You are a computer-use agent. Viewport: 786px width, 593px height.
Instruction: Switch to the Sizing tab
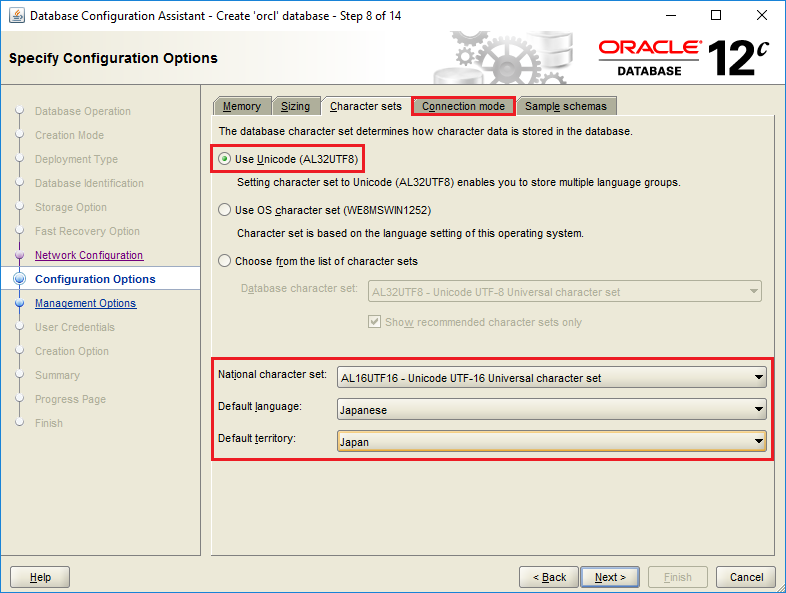coord(295,106)
